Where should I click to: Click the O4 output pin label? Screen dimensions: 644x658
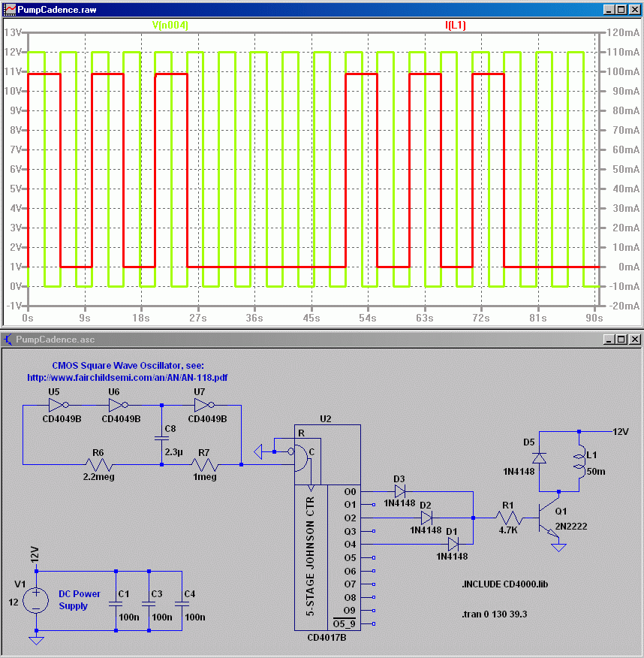click(x=350, y=545)
